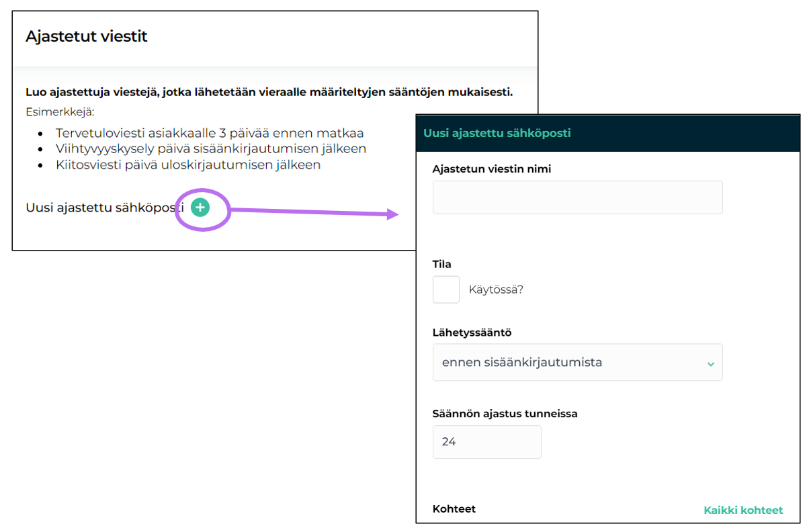Viewport: 811px width, 532px height.
Task: Click the dark dialog header title
Action: [497, 133]
